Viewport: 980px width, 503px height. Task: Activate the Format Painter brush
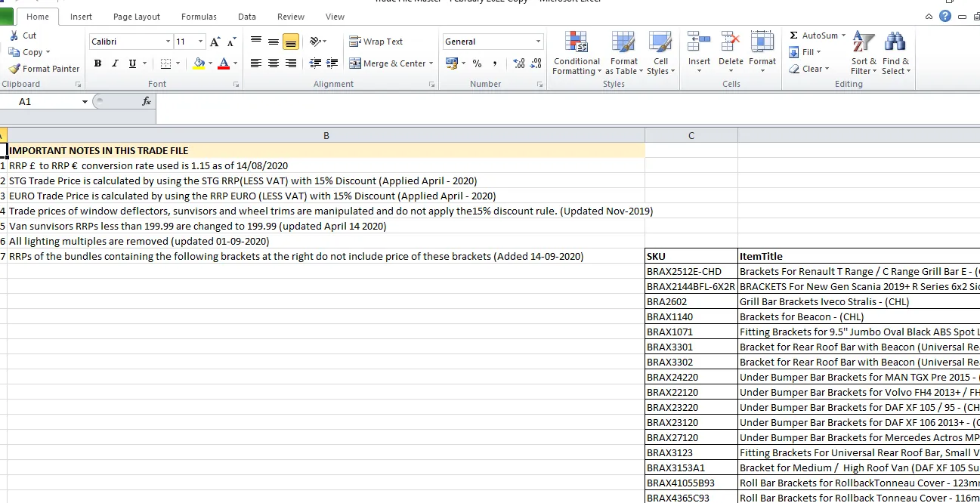(14, 69)
